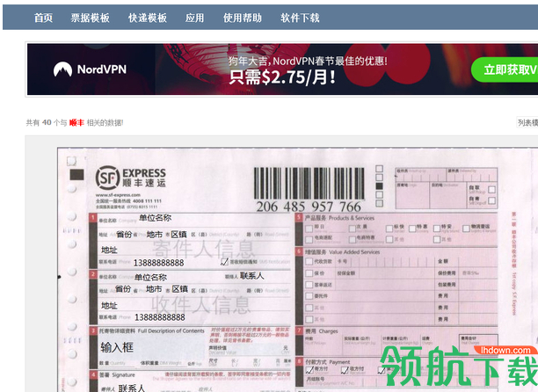
Task: Click the SF Express logo on waybill
Action: pos(131,178)
